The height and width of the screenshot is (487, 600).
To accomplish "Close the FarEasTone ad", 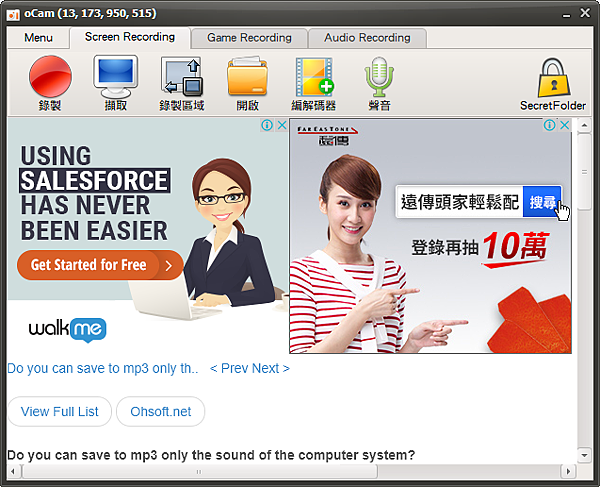I will [564, 125].
